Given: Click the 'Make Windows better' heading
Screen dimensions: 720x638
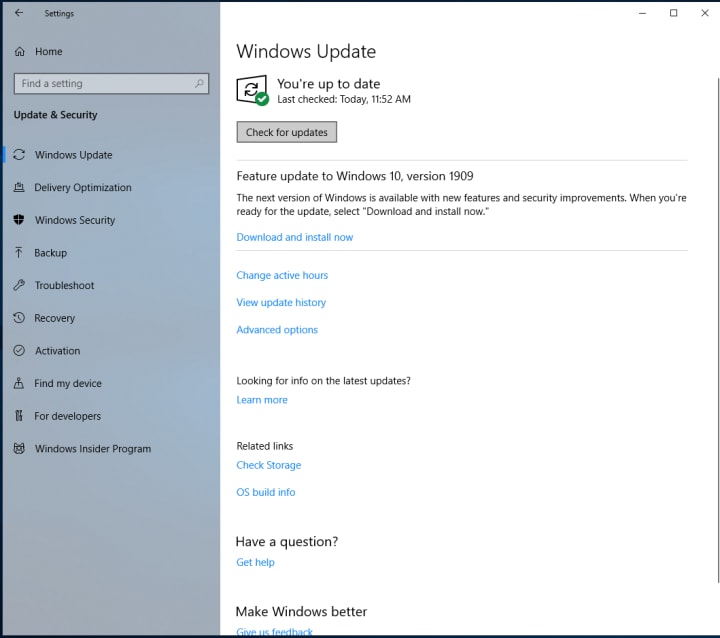Looking at the screenshot, I should [x=301, y=611].
